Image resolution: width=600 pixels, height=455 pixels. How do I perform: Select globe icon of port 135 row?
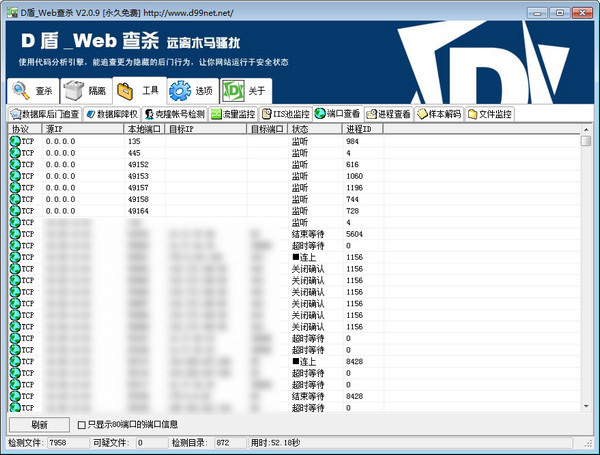pos(15,141)
